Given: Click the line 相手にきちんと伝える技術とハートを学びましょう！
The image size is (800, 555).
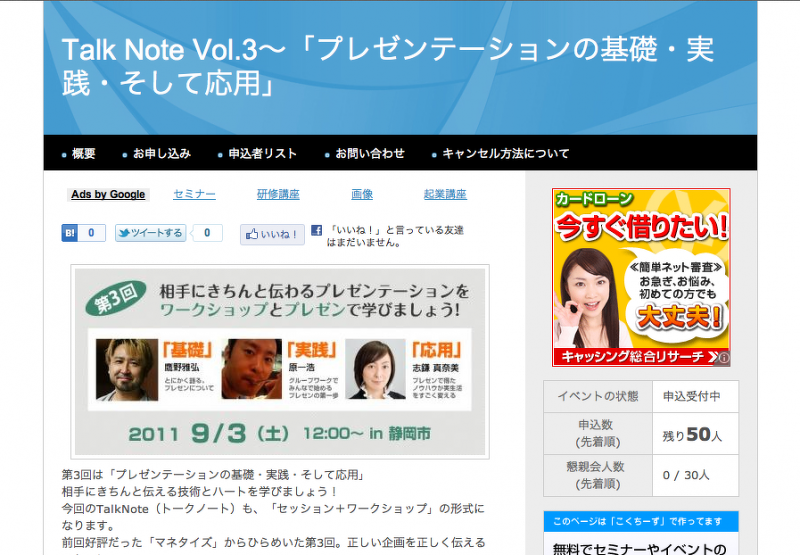Looking at the screenshot, I should click(200, 492).
